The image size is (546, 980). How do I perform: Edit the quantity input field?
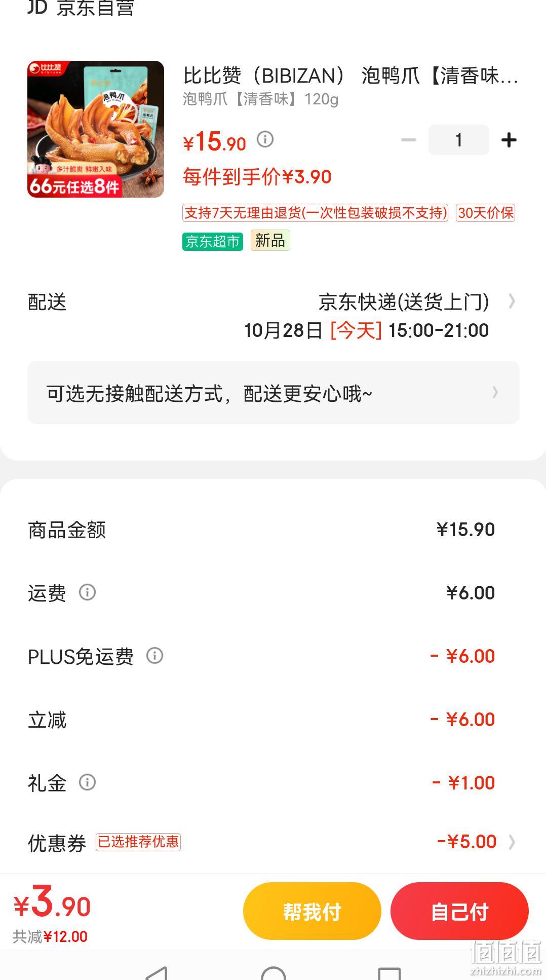[458, 140]
